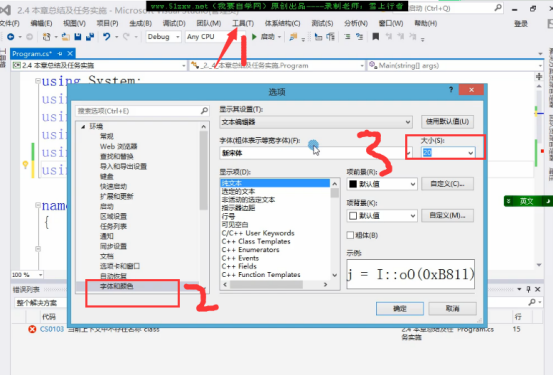Open the Edit (编辑) menu
Viewport: 554px width, 376px height.
pos(41,23)
